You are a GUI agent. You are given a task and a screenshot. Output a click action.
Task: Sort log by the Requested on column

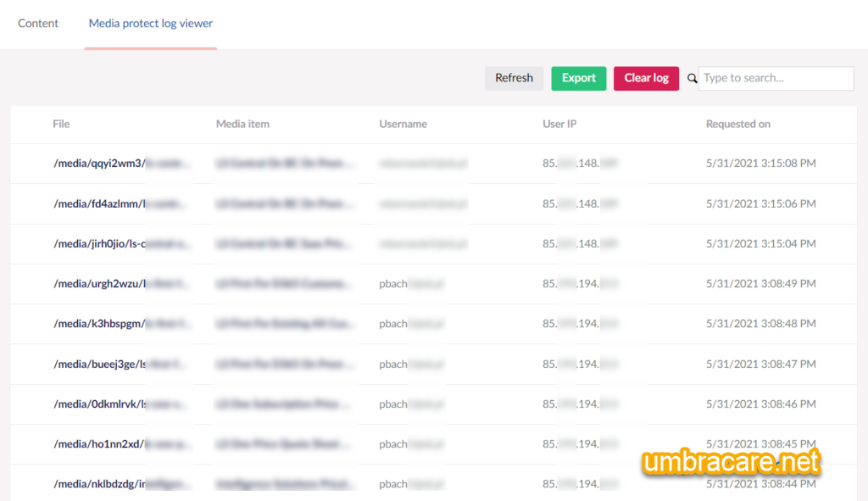coord(737,124)
